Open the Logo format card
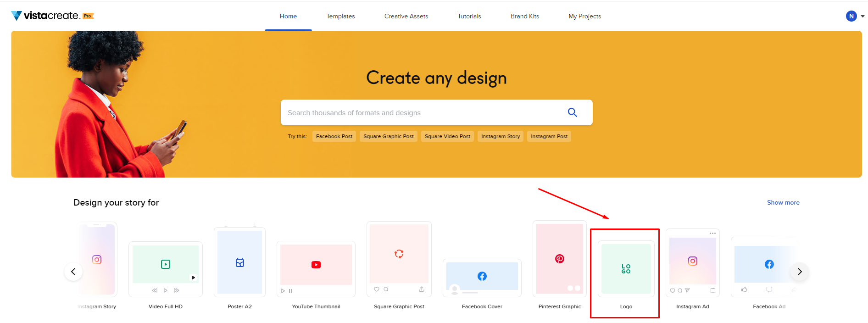Viewport: 868px width, 323px height. pos(626,269)
